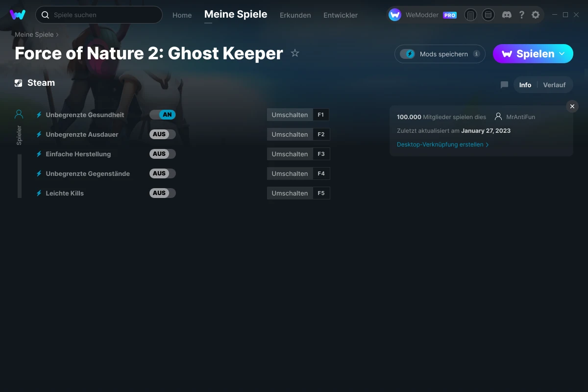Open the settings gear icon
Image resolution: width=588 pixels, height=392 pixels.
click(x=536, y=15)
